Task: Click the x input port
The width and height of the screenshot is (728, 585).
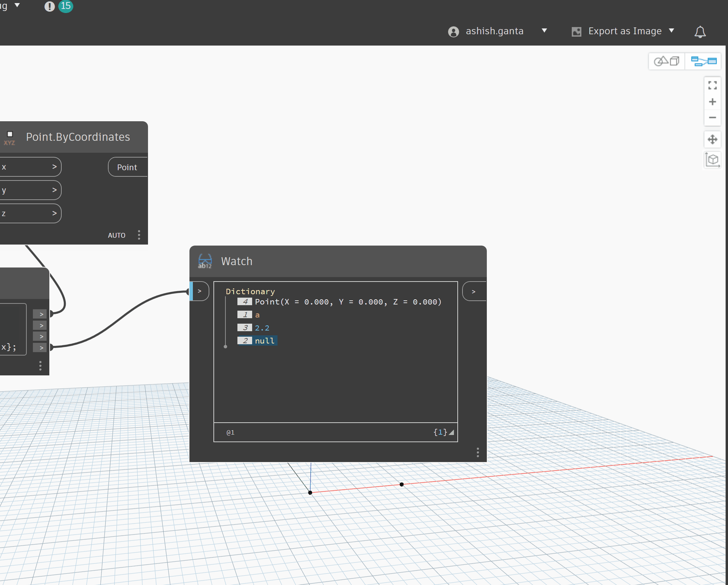Action: pyautogui.click(x=30, y=167)
